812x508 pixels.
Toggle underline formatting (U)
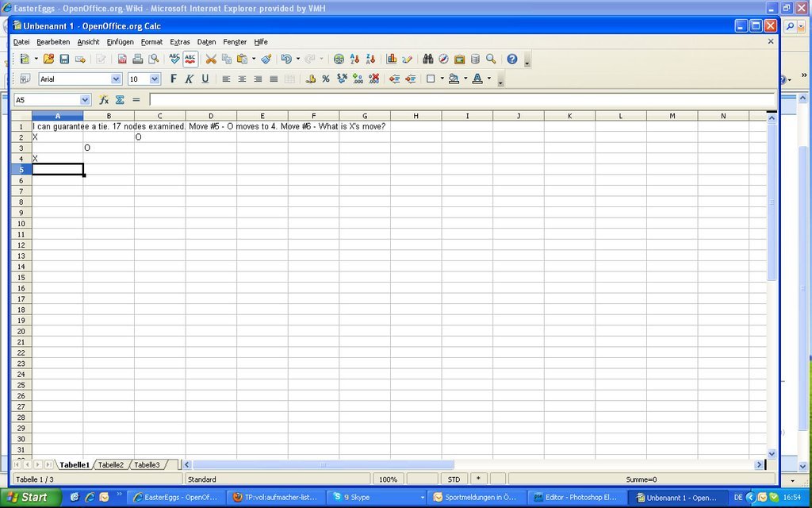pos(205,79)
